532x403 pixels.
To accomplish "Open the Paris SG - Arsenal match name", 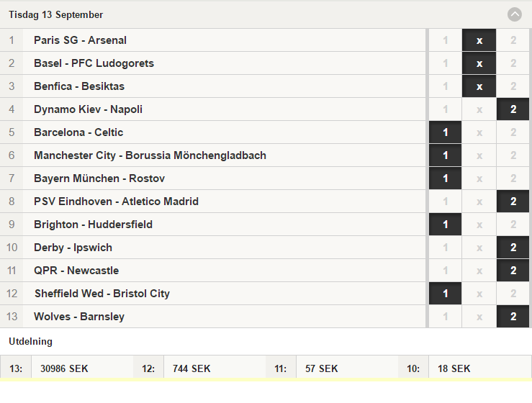I will pyautogui.click(x=80, y=40).
